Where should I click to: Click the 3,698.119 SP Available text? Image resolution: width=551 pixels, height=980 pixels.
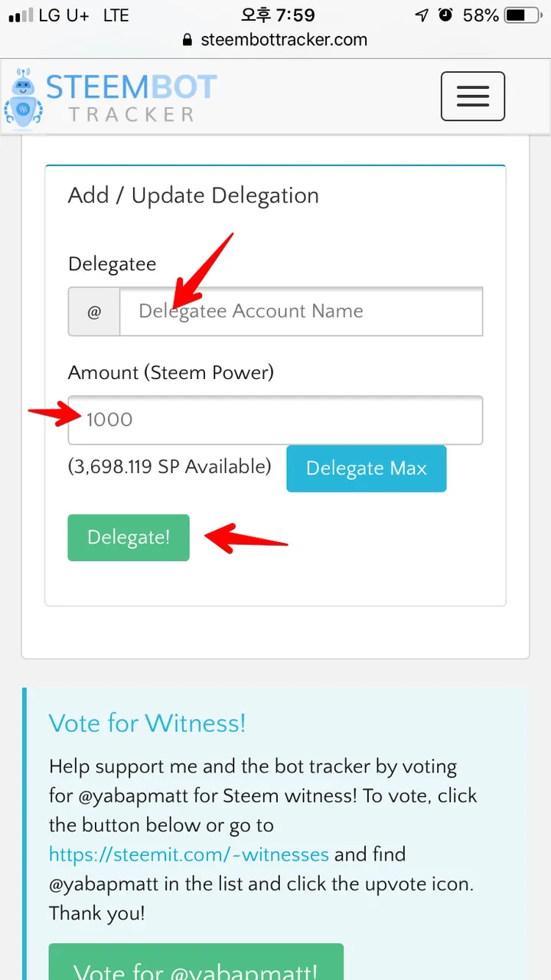[x=170, y=466]
